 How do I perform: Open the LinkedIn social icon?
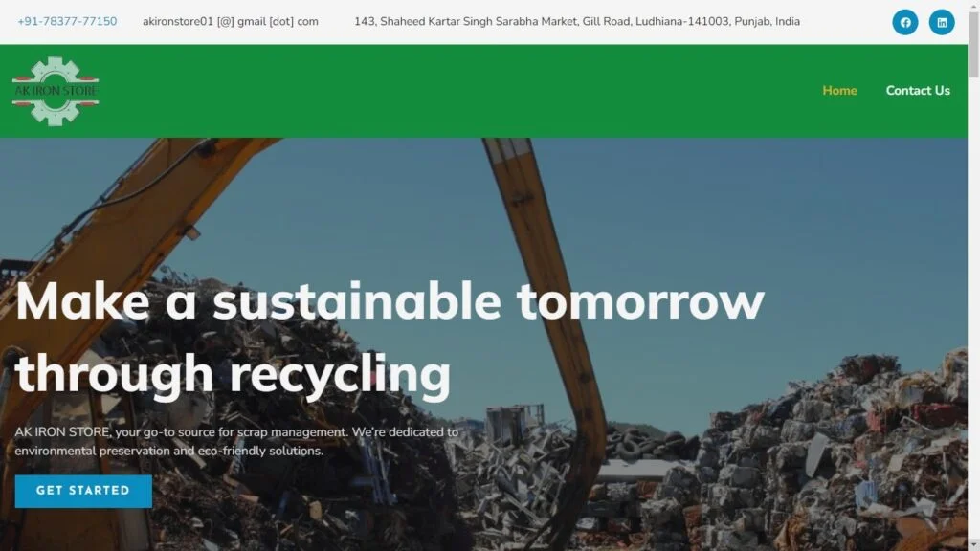pos(942,23)
